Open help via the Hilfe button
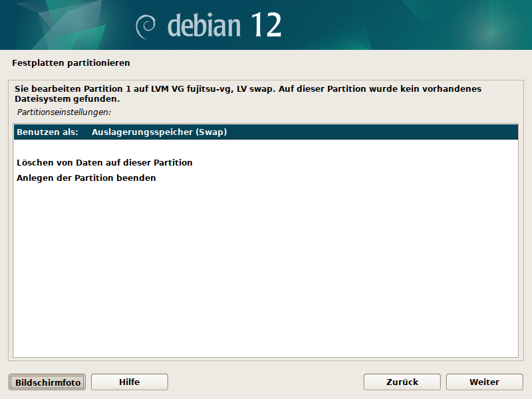This screenshot has width=532, height=399. 129,382
